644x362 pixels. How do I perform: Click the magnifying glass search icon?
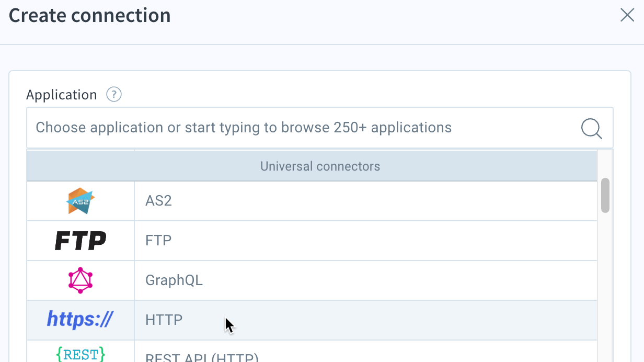[592, 128]
